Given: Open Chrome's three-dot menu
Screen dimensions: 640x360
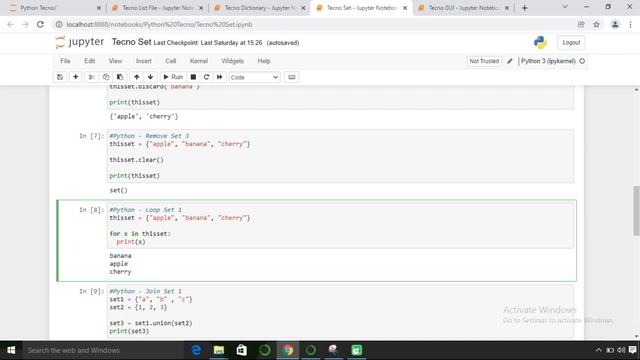Looking at the screenshot, I should click(x=630, y=24).
